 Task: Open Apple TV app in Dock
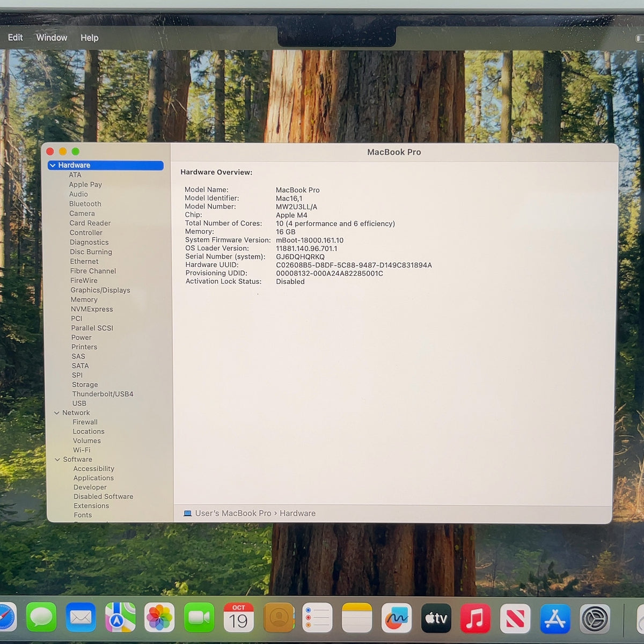[436, 618]
